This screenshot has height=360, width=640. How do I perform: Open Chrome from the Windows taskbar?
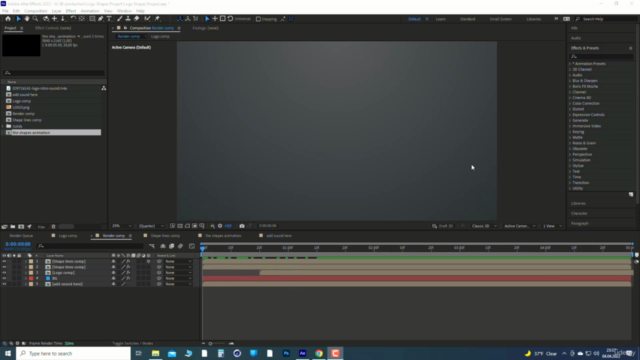coord(319,353)
